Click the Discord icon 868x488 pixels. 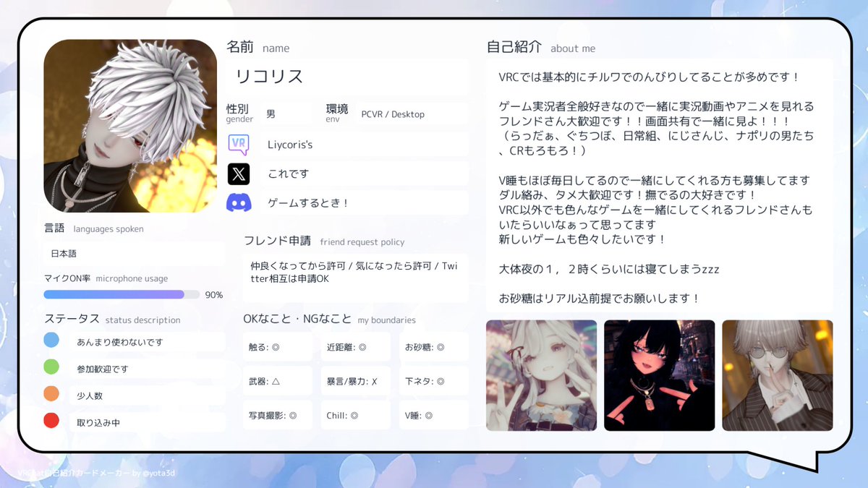click(239, 203)
